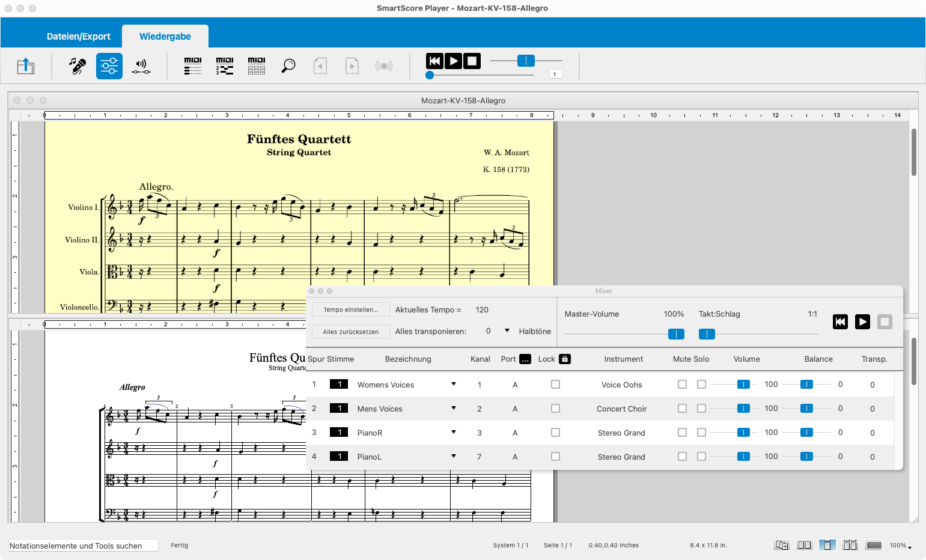The image size is (926, 560).
Task: Open the Womens Voices designation dropdown
Action: pos(454,385)
